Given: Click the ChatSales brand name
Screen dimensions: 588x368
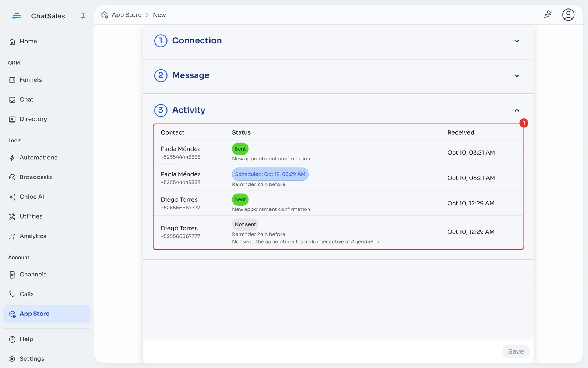Looking at the screenshot, I should click(48, 16).
